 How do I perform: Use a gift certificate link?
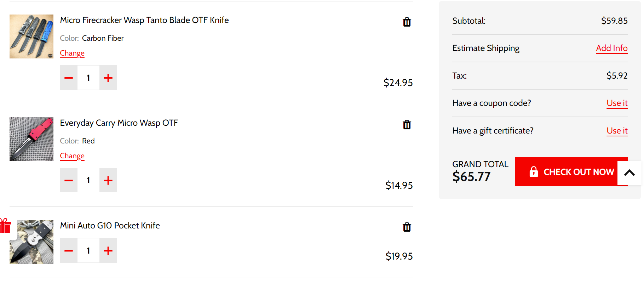pos(617,131)
